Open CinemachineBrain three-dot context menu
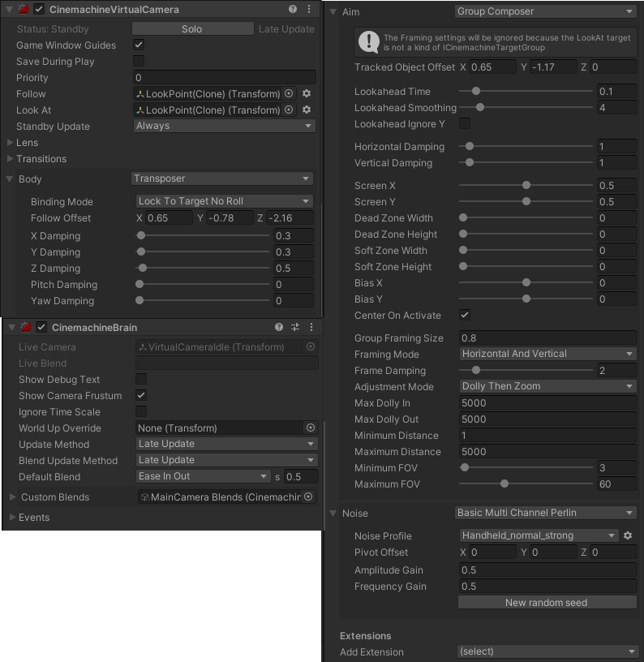 (311, 327)
